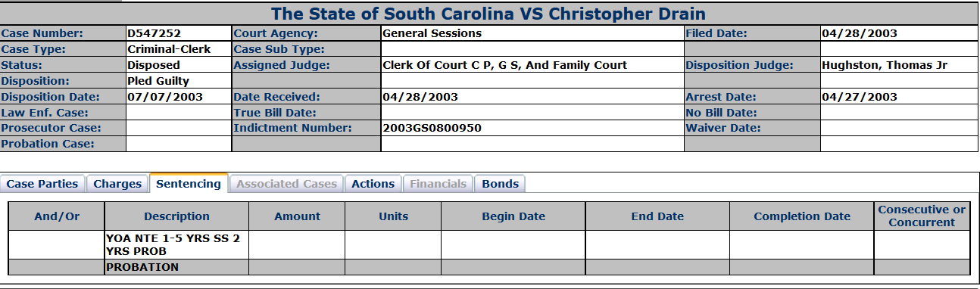Click the case number D547252
The width and height of the screenshot is (980, 289).
point(155,33)
